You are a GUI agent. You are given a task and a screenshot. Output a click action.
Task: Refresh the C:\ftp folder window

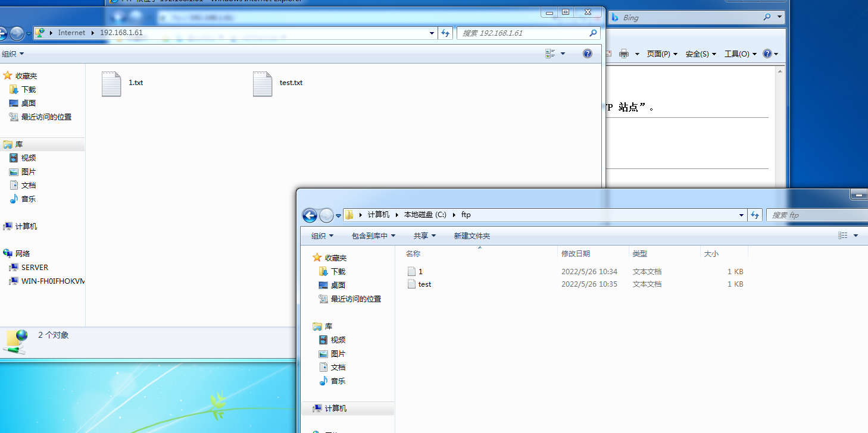[755, 215]
